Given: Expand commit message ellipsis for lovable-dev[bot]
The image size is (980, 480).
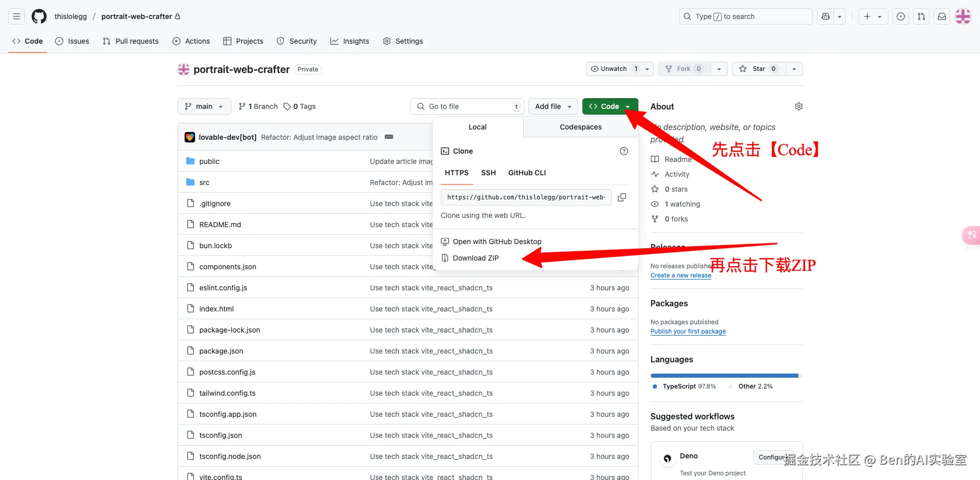Looking at the screenshot, I should click(389, 137).
